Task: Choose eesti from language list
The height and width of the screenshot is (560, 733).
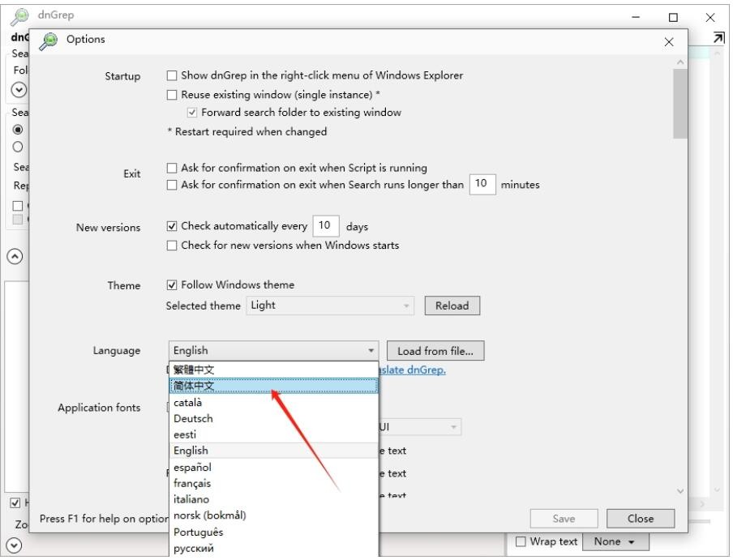Action: tap(273, 435)
